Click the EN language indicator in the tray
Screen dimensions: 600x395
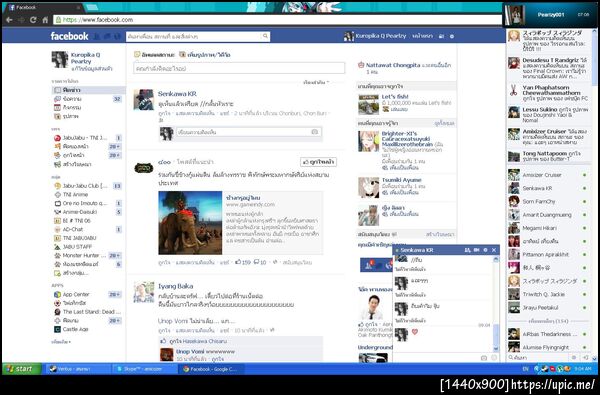pos(525,369)
